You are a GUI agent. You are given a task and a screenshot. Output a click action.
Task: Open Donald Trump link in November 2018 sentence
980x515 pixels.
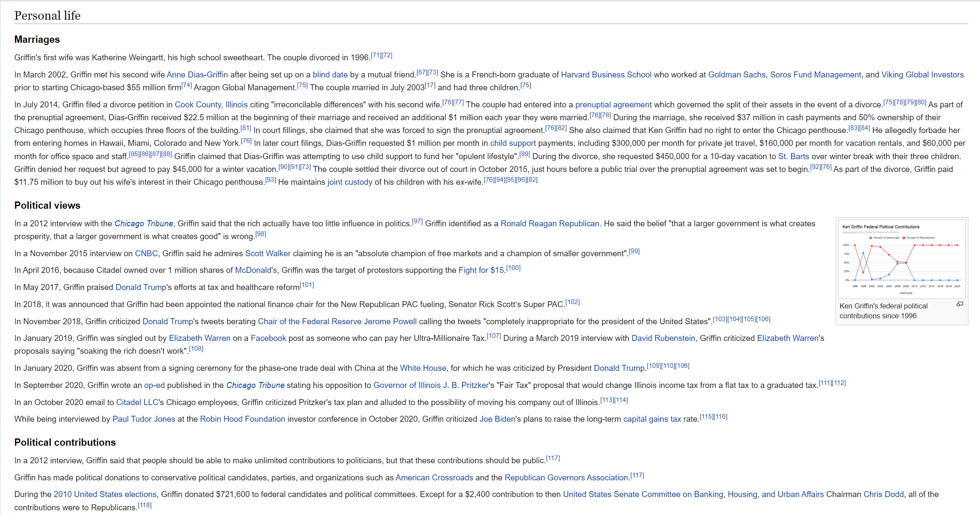168,321
